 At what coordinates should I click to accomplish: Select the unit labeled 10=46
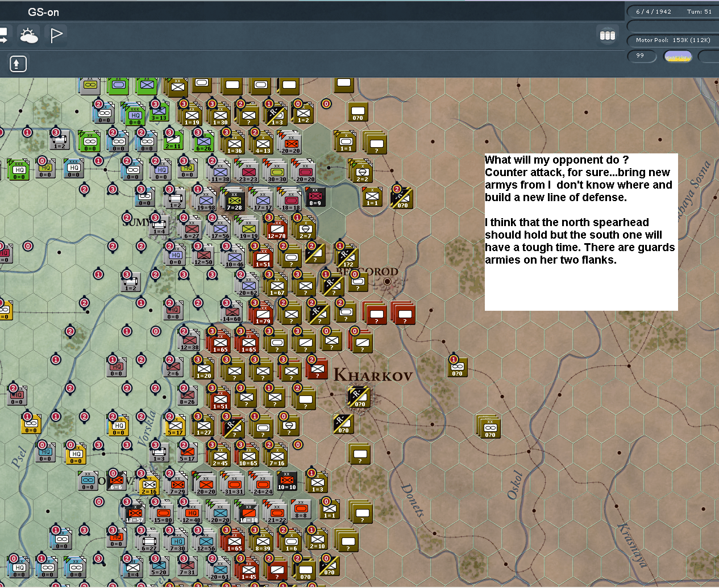pos(235,257)
